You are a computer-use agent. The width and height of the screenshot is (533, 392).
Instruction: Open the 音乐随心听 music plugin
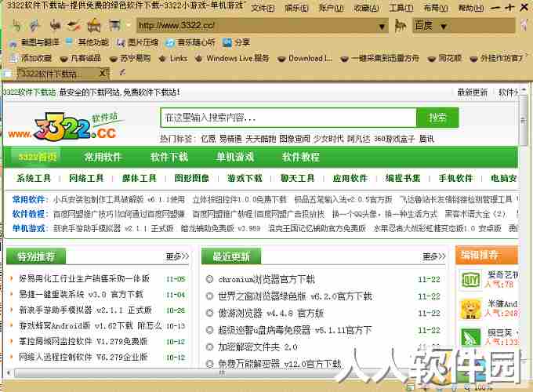[x=190, y=42]
